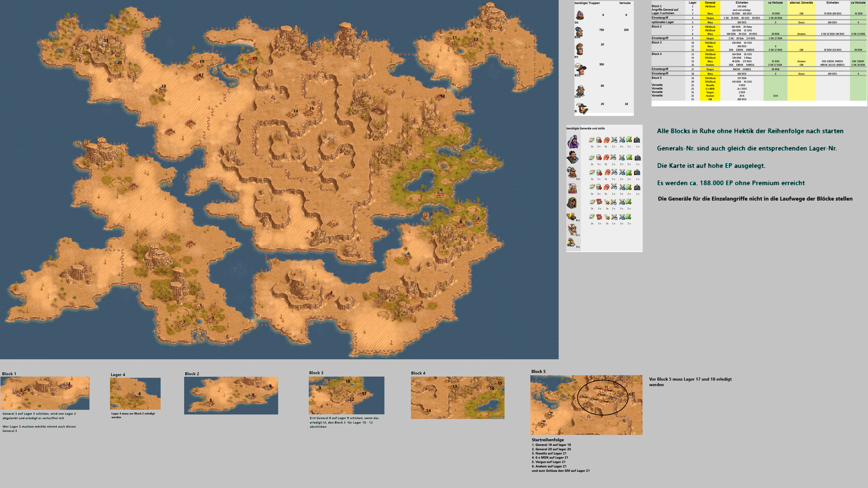Click the yellow General column header
The height and width of the screenshot is (488, 868).
point(710,3)
